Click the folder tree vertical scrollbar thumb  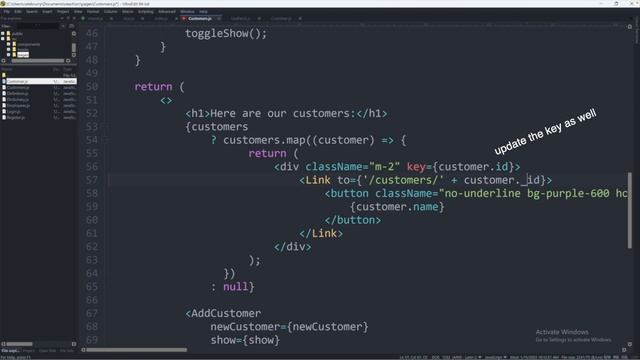74,47
